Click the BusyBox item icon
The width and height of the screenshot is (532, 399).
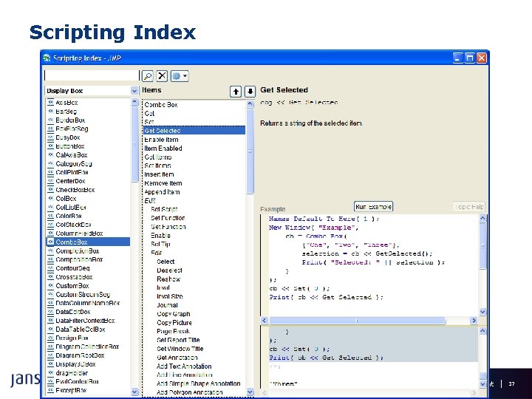point(50,137)
